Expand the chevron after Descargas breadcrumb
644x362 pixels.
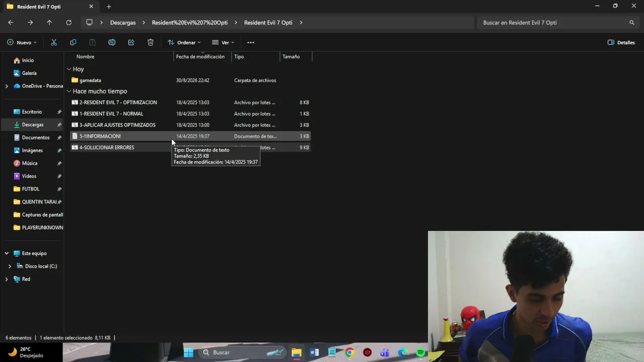coord(143,23)
